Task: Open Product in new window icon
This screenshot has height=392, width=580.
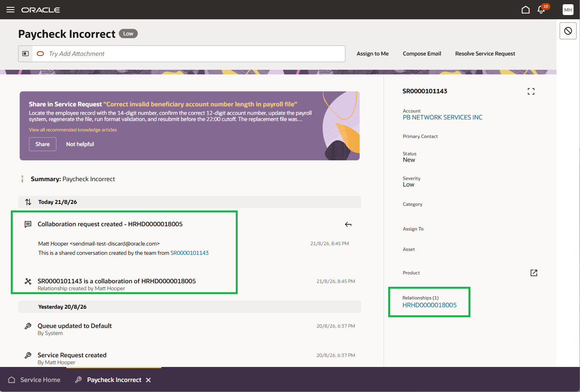Action: tap(534, 273)
